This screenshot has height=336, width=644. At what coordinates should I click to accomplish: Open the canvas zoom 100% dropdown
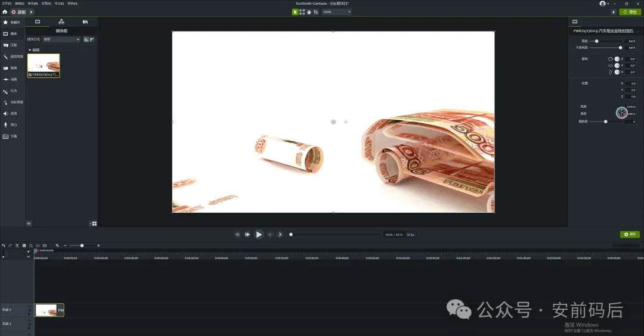[x=336, y=12]
